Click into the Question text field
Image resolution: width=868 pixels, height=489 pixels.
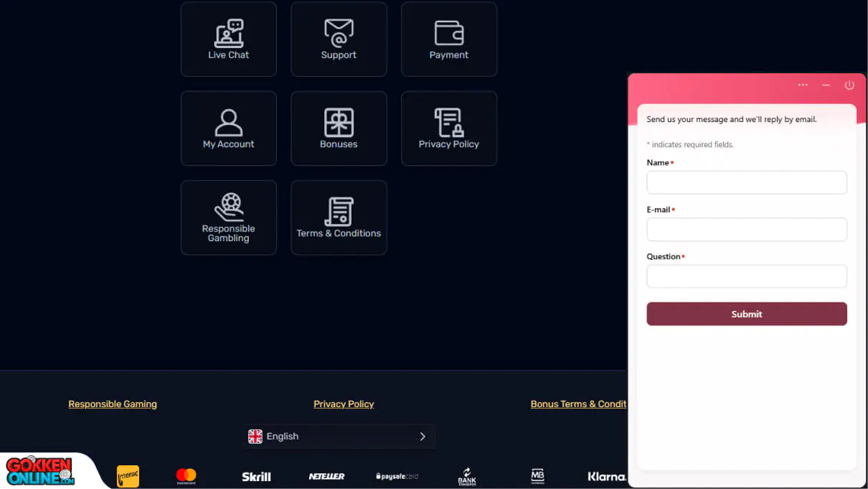coord(746,276)
